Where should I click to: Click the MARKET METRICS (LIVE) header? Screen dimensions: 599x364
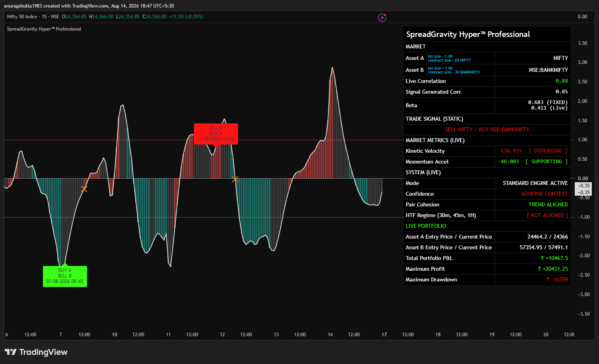tap(435, 140)
